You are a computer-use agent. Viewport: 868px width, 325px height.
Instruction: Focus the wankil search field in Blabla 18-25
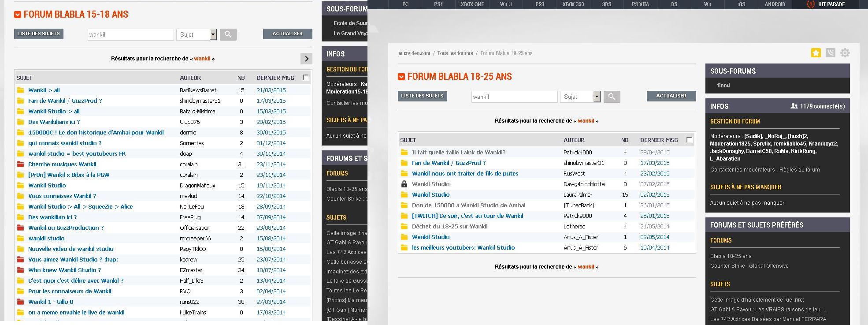(514, 97)
